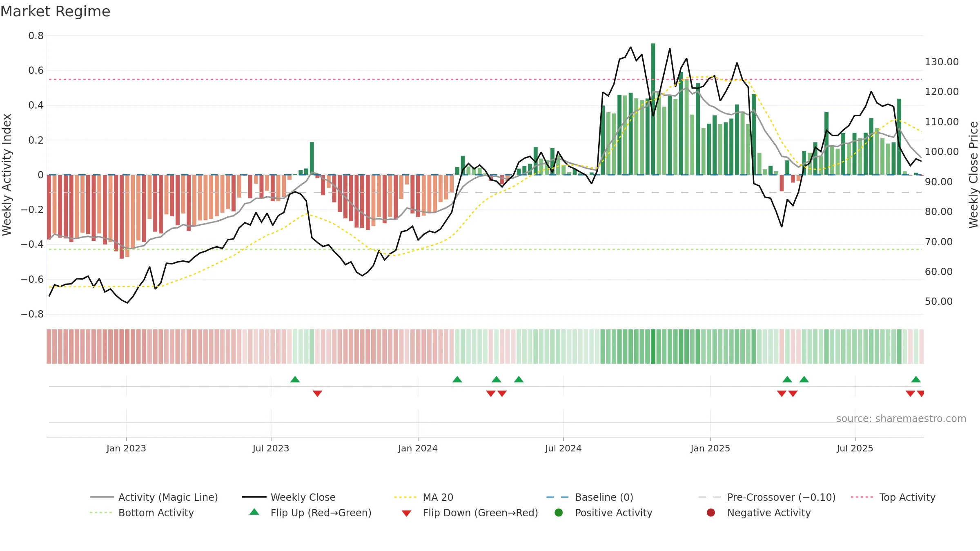
Task: Click the Jan 2024 x-axis label
Action: (418, 448)
